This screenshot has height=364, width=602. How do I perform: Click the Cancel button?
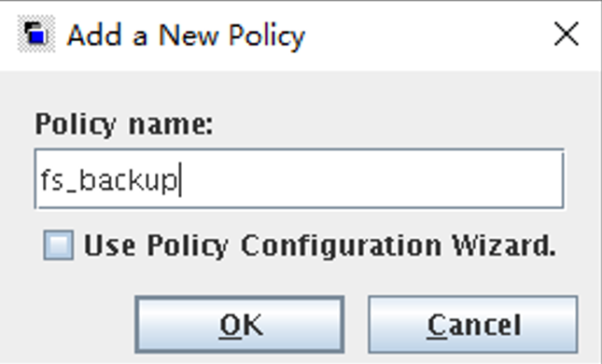(x=473, y=325)
